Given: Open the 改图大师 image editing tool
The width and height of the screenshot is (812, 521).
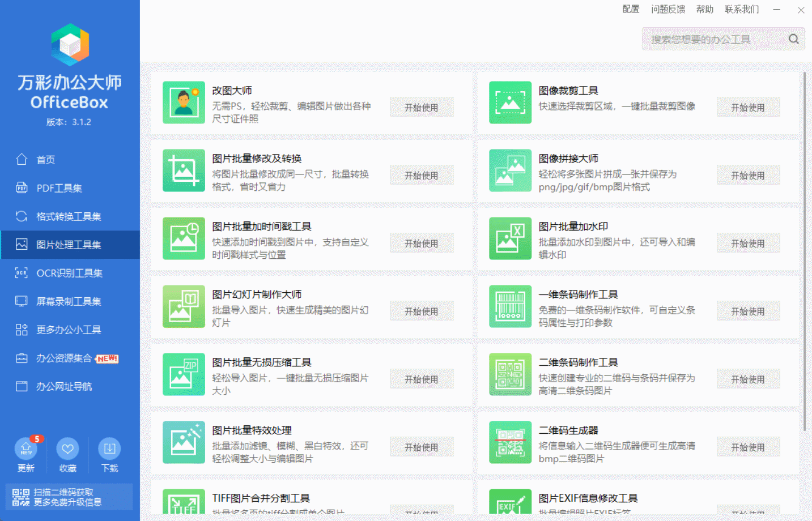Looking at the screenshot, I should click(184, 103).
